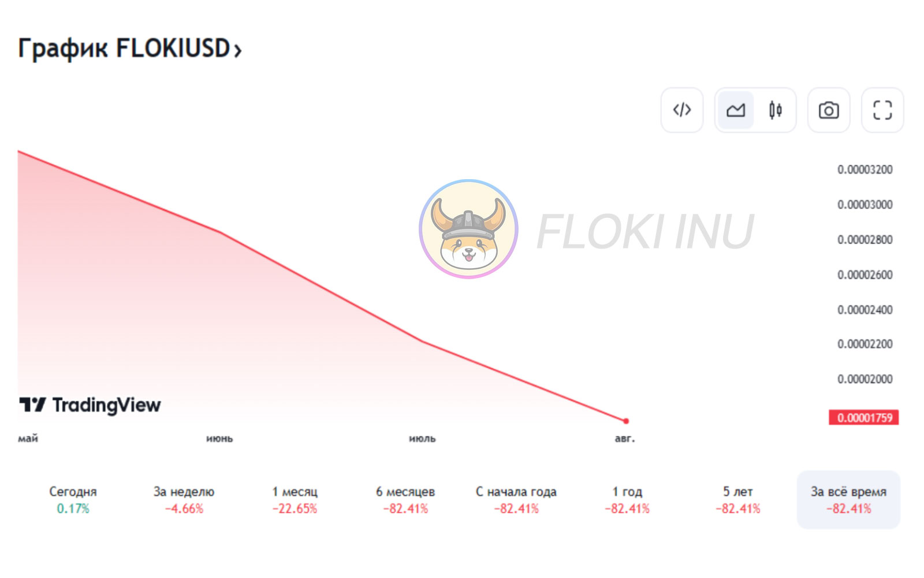Open the График FLOKIUSD heading link
This screenshot has height=578, width=924.
124,49
